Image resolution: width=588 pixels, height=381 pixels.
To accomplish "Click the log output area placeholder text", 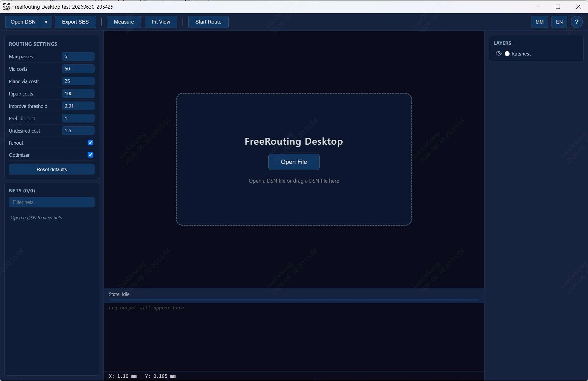I will coord(150,308).
